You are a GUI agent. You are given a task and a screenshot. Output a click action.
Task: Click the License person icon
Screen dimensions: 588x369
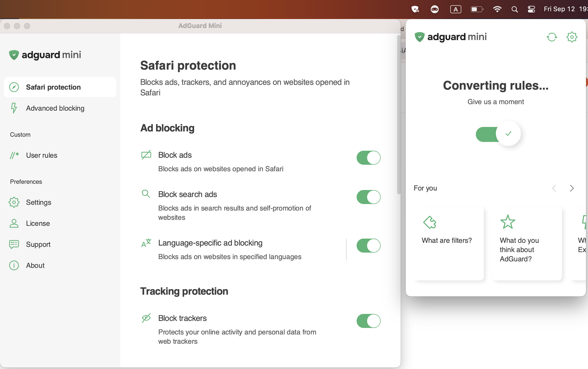click(x=14, y=223)
